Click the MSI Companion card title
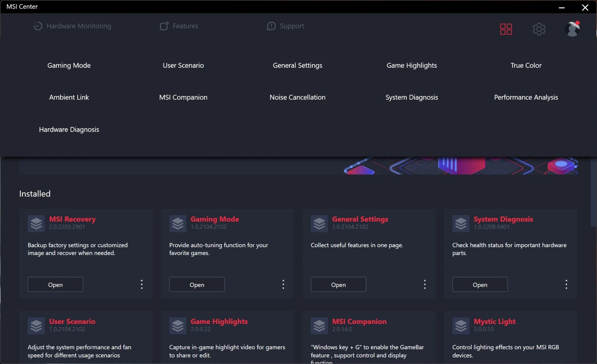 pos(359,321)
